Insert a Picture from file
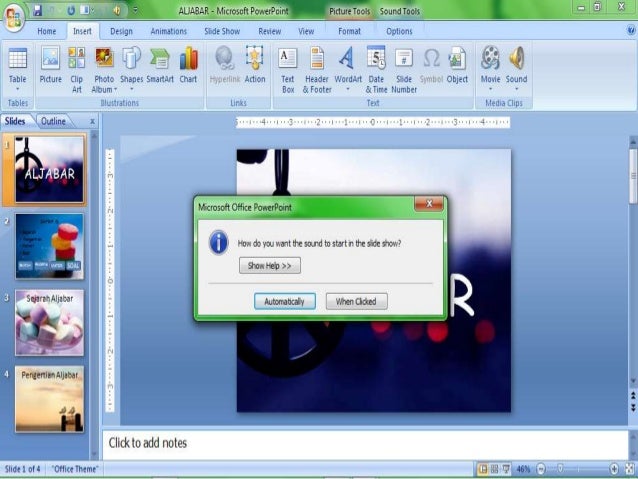 click(50, 65)
